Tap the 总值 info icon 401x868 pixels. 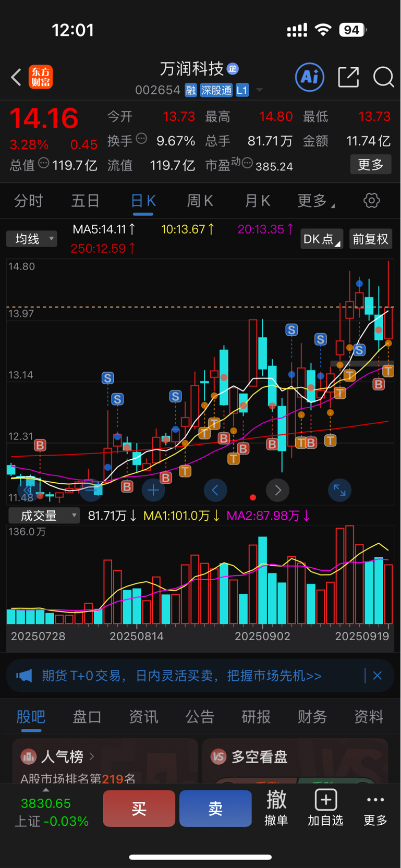point(44,163)
